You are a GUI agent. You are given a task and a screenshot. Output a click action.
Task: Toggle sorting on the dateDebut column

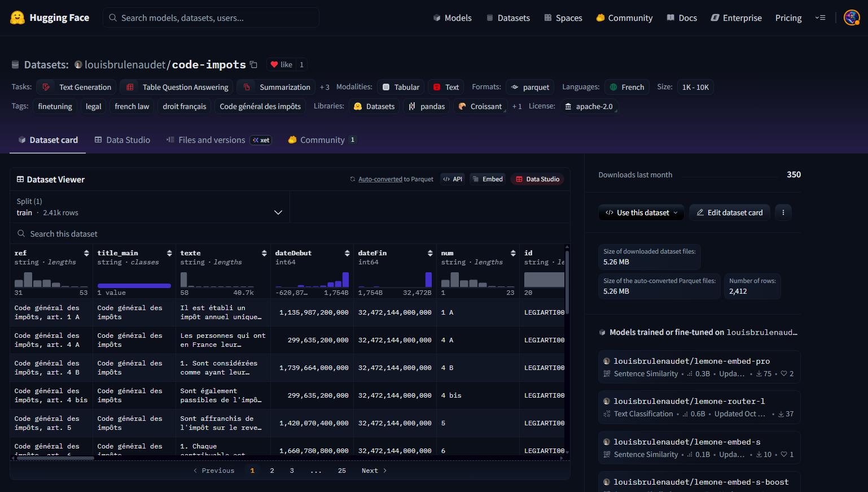(347, 253)
